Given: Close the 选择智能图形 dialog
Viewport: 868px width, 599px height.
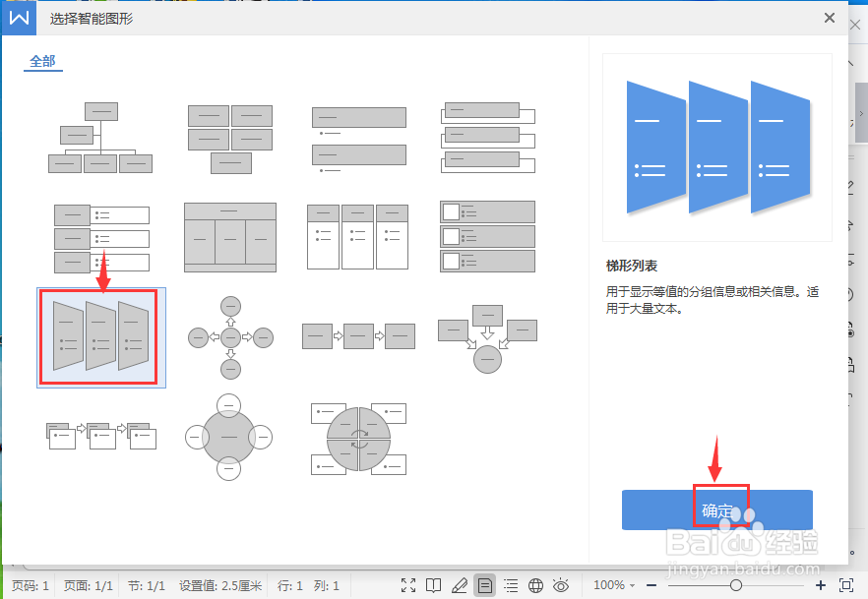Looking at the screenshot, I should pos(830,18).
